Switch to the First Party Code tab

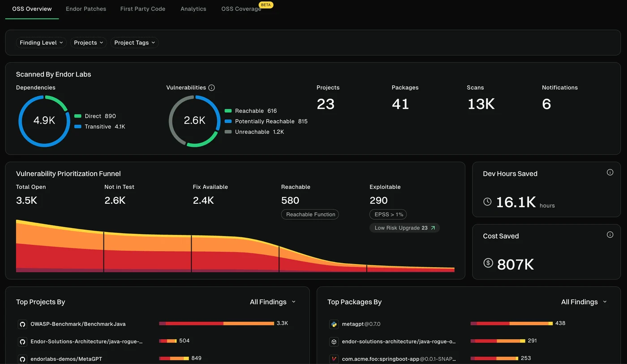tap(143, 9)
